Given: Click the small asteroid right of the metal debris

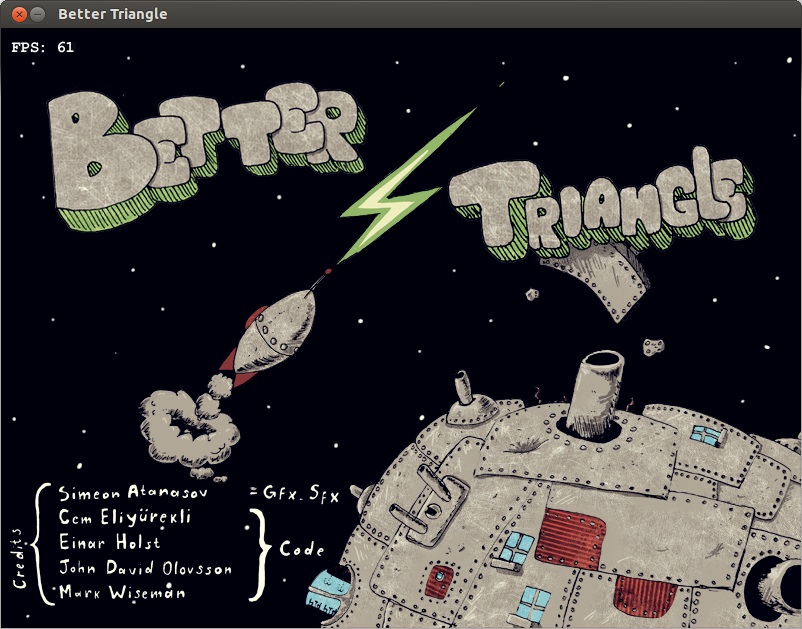Looking at the screenshot, I should click(654, 346).
